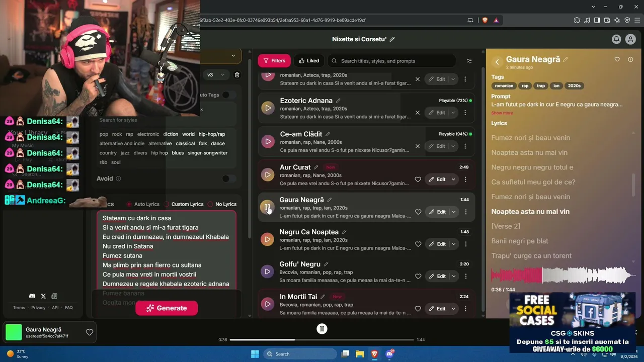Rename workspace via pencil beside Nixette si Corsetu'
Screen dimensions: 644x362
392,39
